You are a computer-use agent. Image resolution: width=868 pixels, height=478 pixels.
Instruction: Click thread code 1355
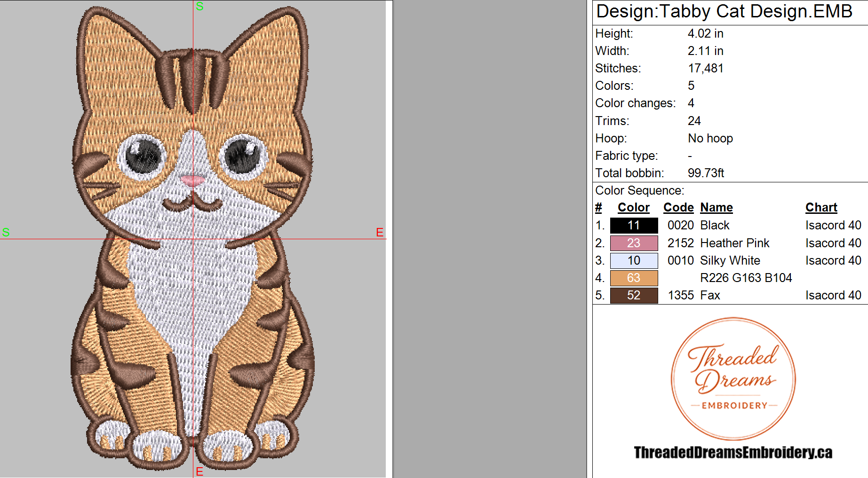(680, 295)
